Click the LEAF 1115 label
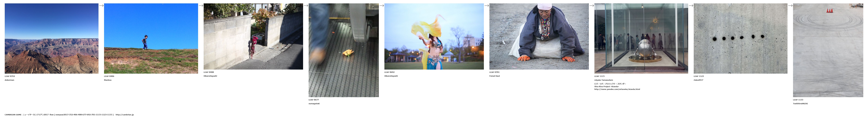This screenshot has height=118, width=868. click(x=599, y=76)
